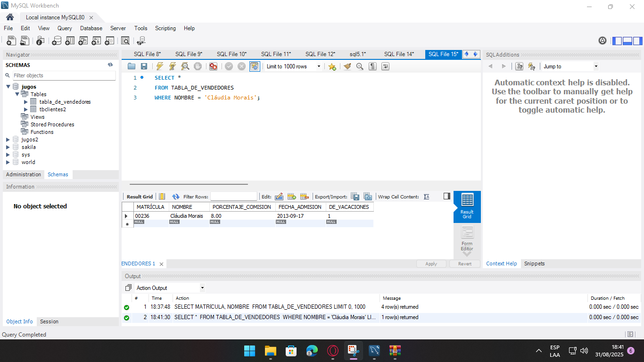Switch to Form Editor view

click(x=467, y=239)
